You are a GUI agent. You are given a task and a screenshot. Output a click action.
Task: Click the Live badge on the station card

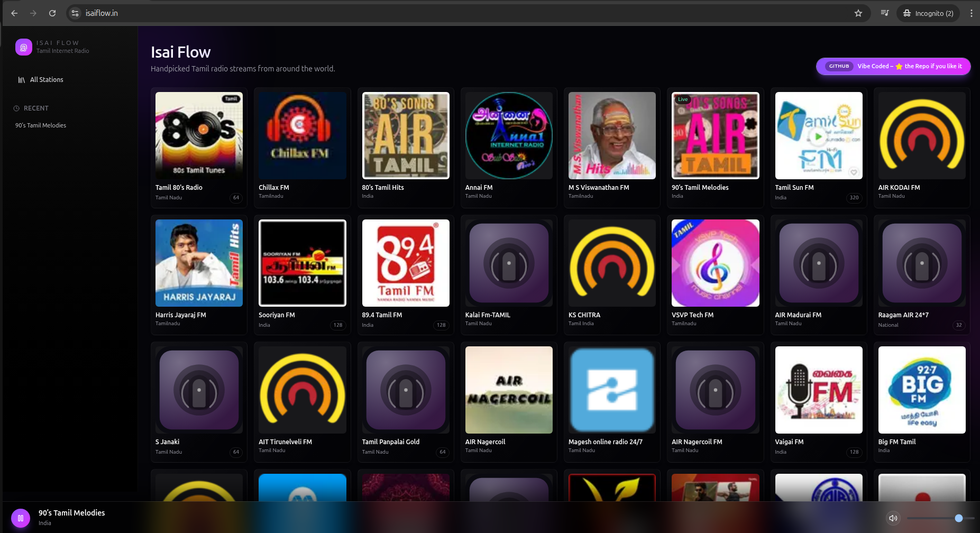[x=683, y=99]
